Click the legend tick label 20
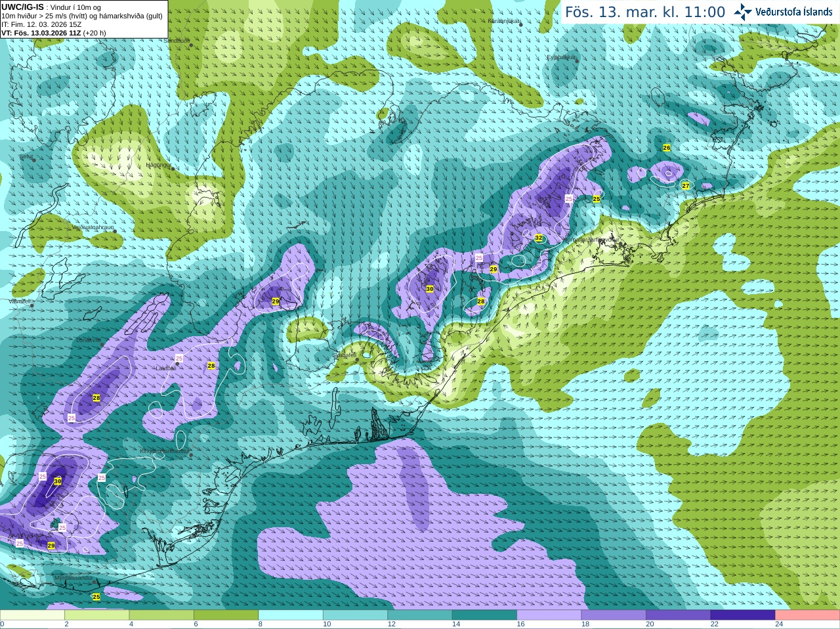This screenshot has height=629, width=840. click(x=650, y=624)
